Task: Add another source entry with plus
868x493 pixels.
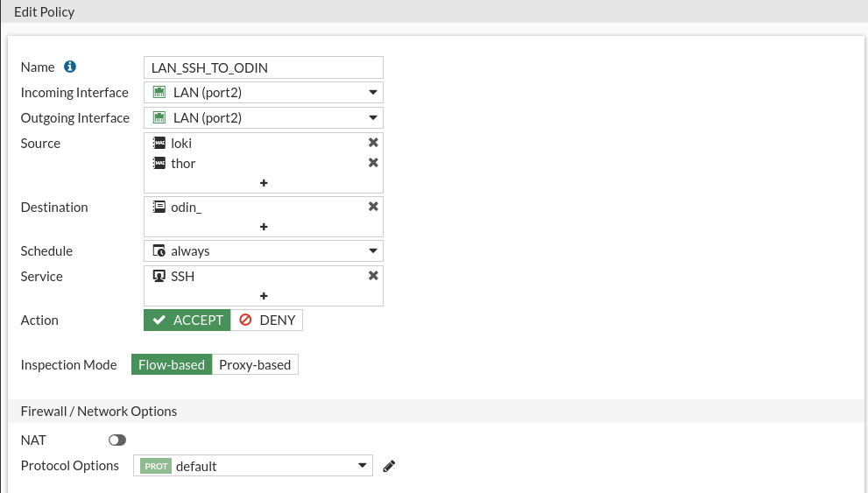Action: click(264, 183)
